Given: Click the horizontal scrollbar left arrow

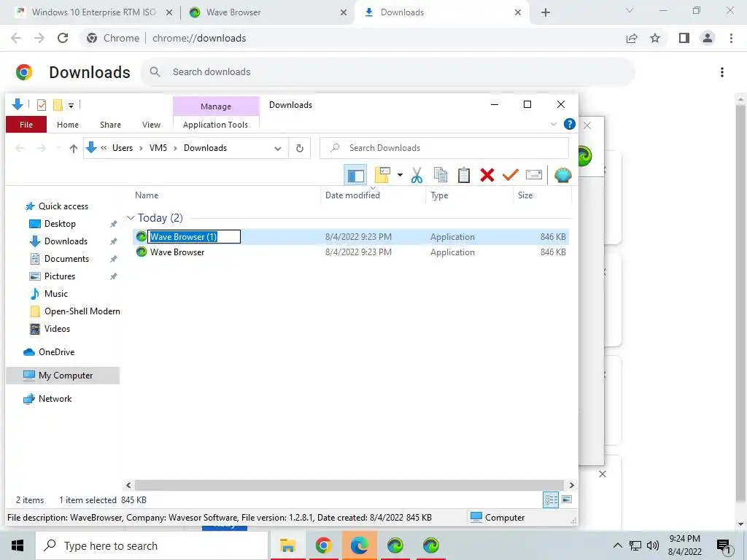Looking at the screenshot, I should tap(128, 485).
